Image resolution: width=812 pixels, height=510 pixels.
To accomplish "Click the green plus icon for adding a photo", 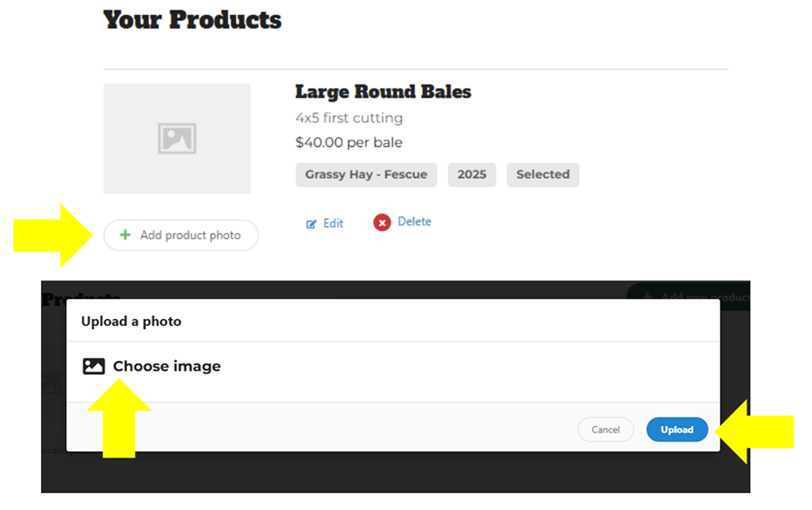I will click(125, 235).
